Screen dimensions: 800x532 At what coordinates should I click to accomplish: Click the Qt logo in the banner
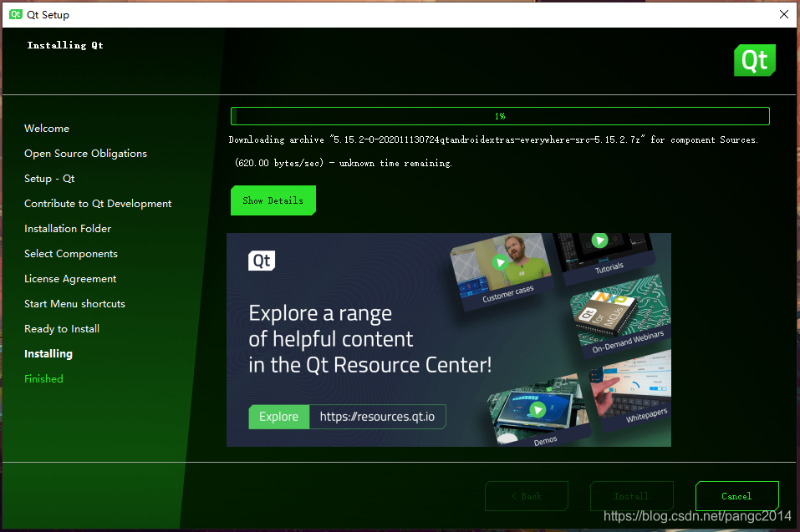pyautogui.click(x=262, y=261)
